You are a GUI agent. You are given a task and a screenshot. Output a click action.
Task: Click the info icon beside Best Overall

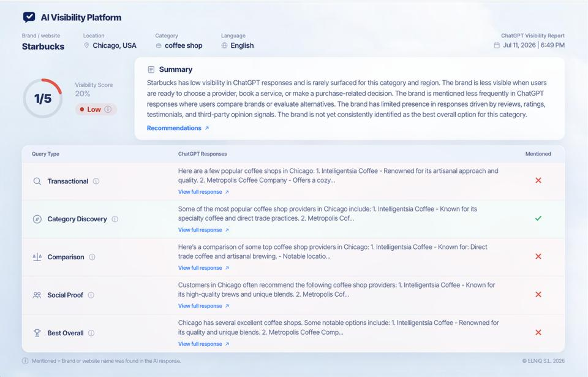[91, 333]
